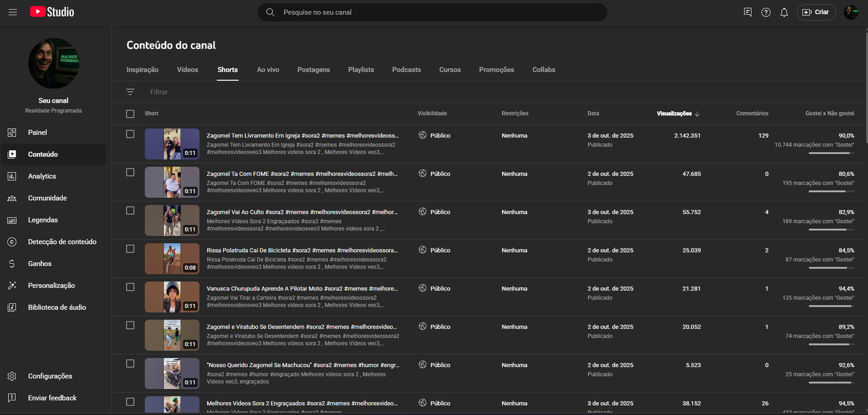Open Configurações in the sidebar
Viewport: 868px width, 415px height.
[50, 376]
